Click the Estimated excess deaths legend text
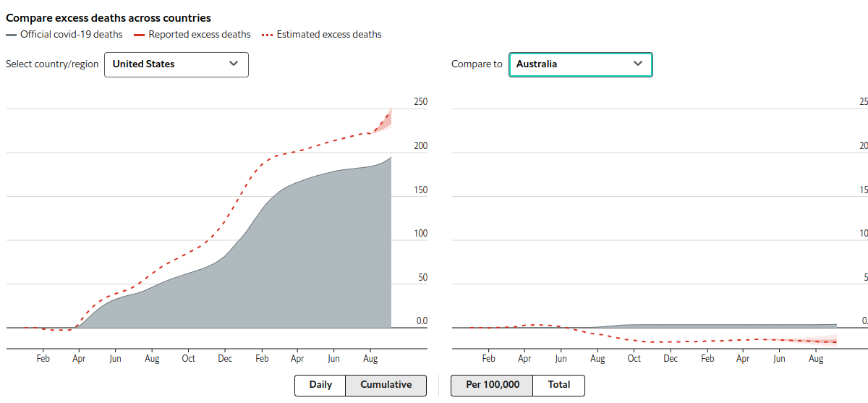The width and height of the screenshot is (868, 403). click(329, 35)
